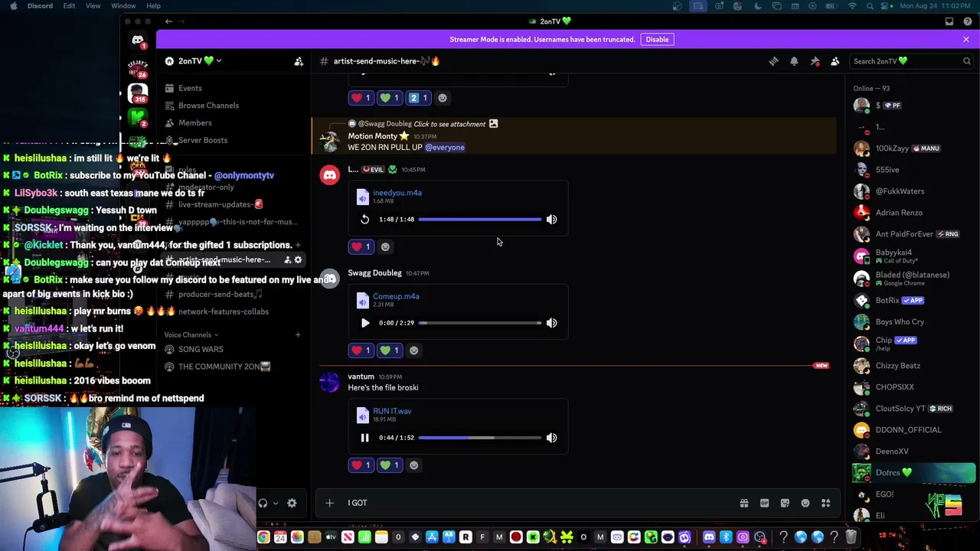Collapse the Voice Channels category
The height and width of the screenshot is (551, 980).
[191, 334]
